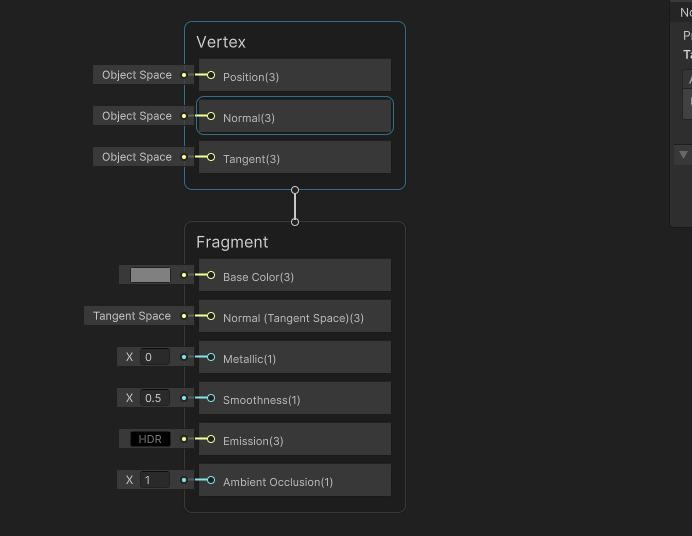Click the Normal(3) vertex port circle
Image resolution: width=692 pixels, height=536 pixels.
pyautogui.click(x=211, y=116)
